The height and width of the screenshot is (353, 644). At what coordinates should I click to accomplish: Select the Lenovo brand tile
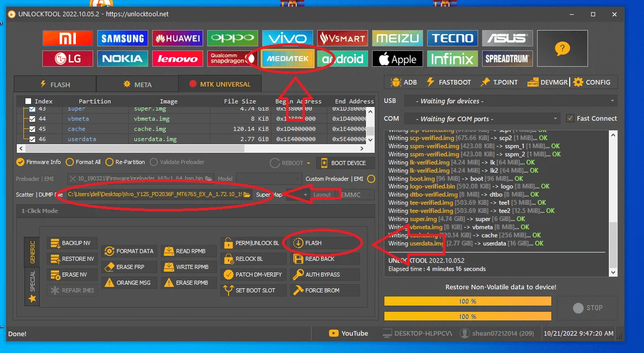point(178,59)
